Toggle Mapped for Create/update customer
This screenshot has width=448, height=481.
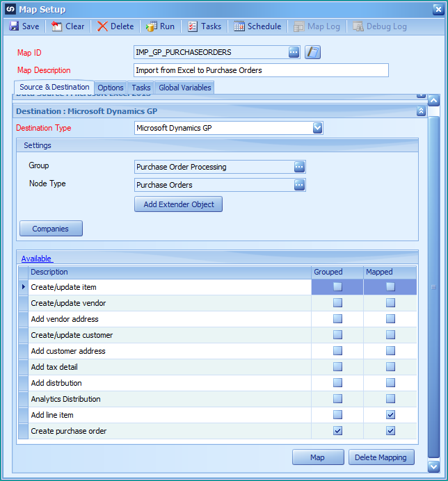point(390,334)
